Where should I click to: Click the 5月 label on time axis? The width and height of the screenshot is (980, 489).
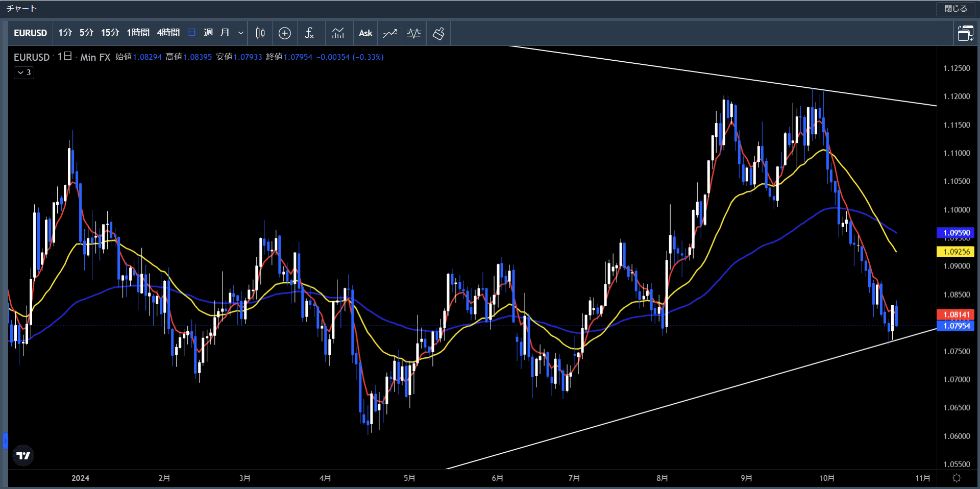point(409,478)
